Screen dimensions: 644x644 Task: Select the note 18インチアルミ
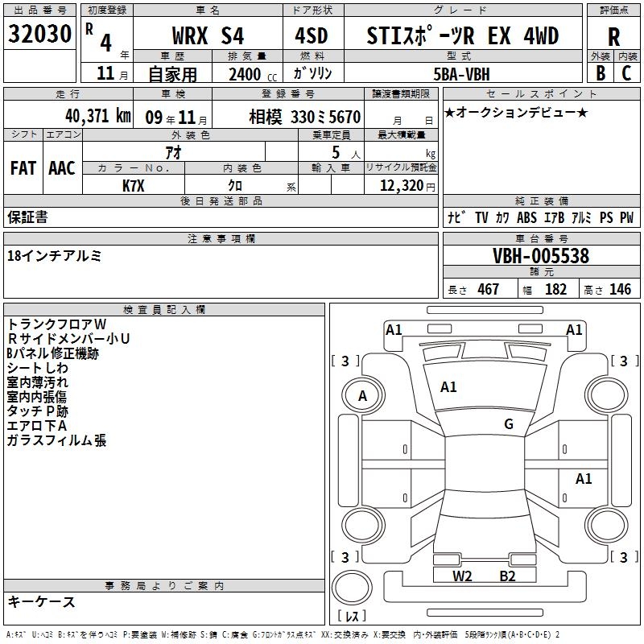coord(54,256)
